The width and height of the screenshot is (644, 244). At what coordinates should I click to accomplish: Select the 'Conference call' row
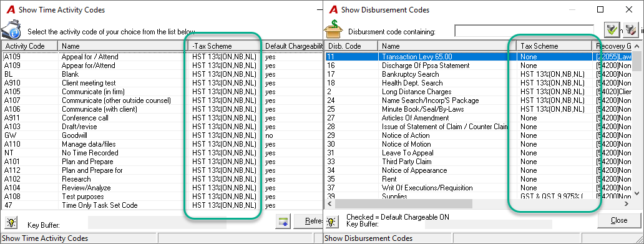(163, 118)
